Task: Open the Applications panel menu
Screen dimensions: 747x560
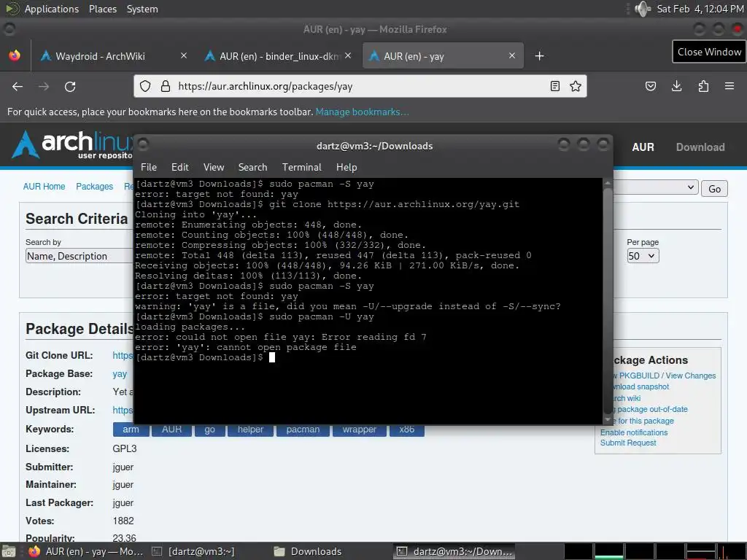Action: pos(52,9)
